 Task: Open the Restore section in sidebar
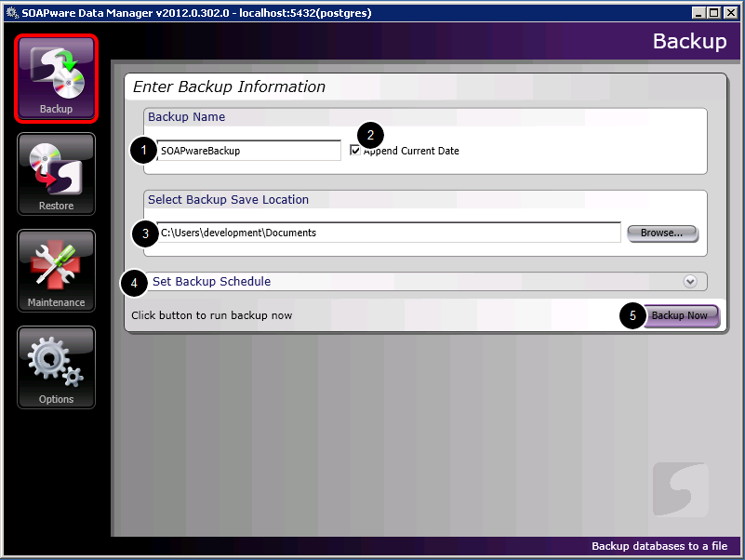[x=56, y=174]
